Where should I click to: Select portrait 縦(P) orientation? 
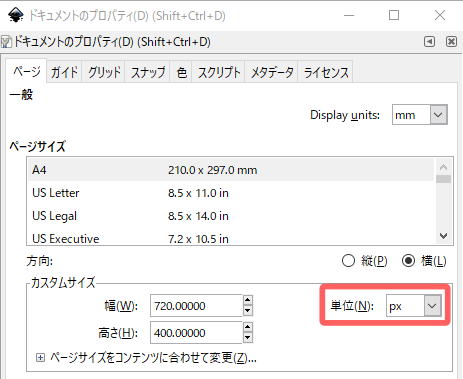pyautogui.click(x=365, y=261)
